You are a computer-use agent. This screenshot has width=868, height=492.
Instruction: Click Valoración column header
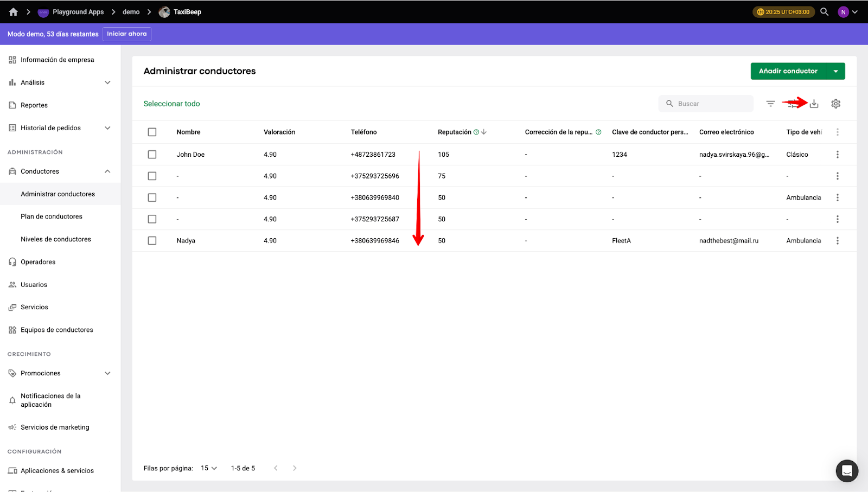279,132
